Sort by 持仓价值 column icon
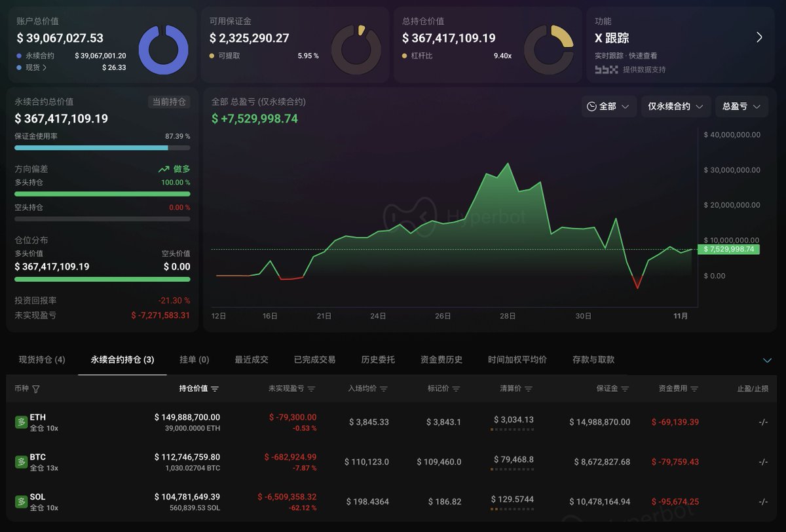 coord(215,389)
